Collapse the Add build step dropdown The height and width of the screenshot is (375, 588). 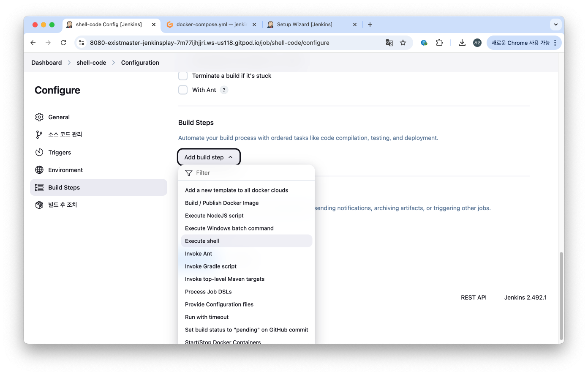(209, 157)
